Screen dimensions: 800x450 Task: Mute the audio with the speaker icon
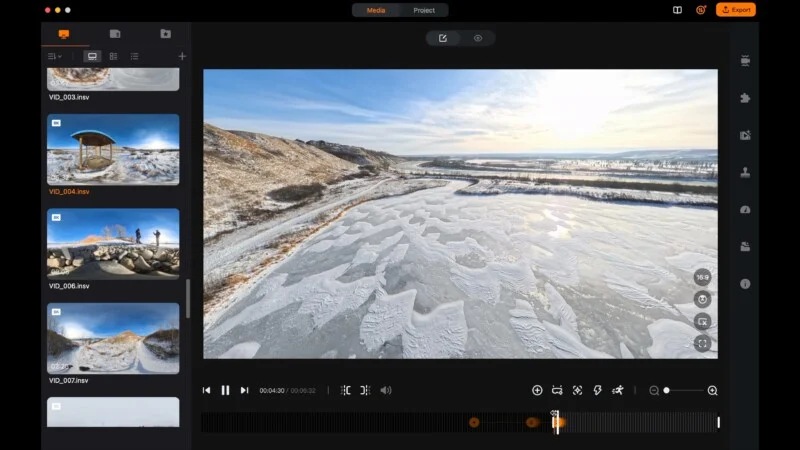(x=386, y=390)
